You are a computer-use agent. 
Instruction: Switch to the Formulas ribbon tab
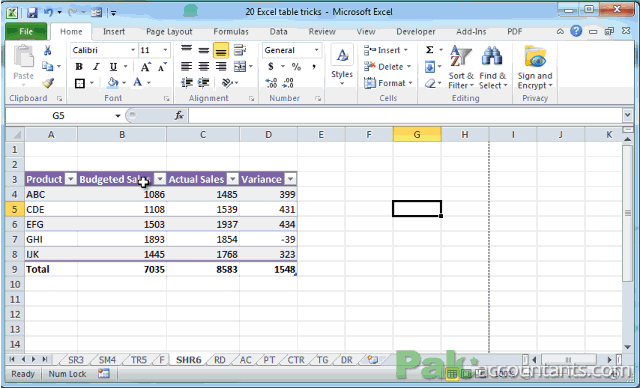[231, 31]
